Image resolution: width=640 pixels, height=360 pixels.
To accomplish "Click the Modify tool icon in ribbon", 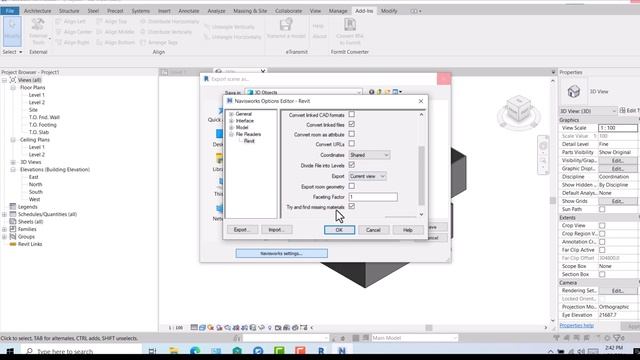I will [x=12, y=31].
